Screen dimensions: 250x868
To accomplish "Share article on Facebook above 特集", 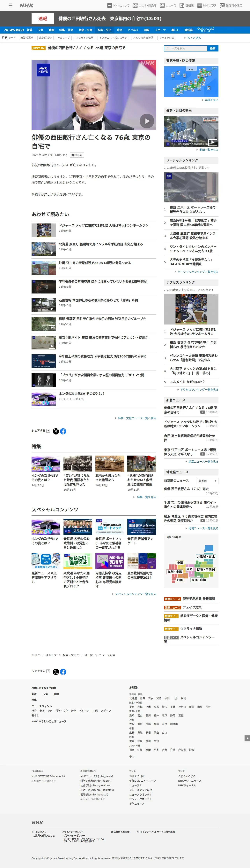I will [x=63, y=431].
